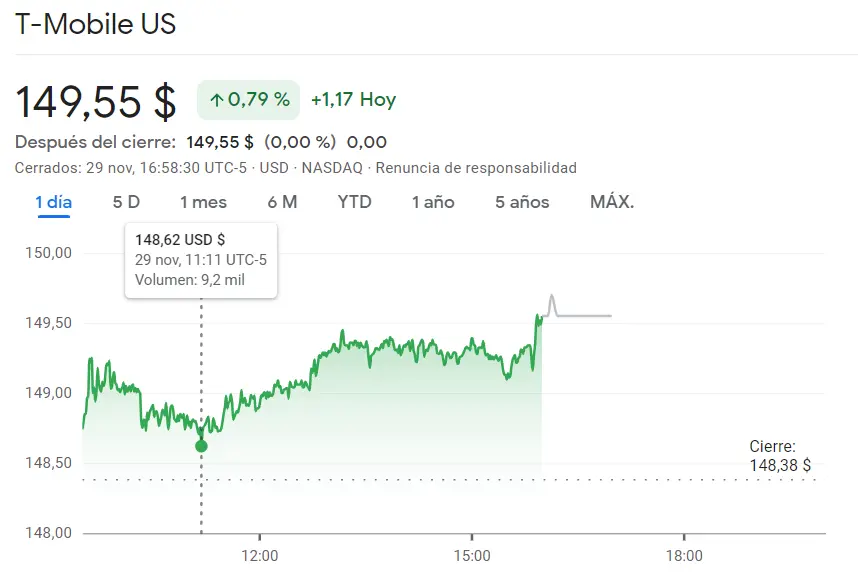Select the green data point marker
Screen dimensions: 858x576
(x=203, y=446)
